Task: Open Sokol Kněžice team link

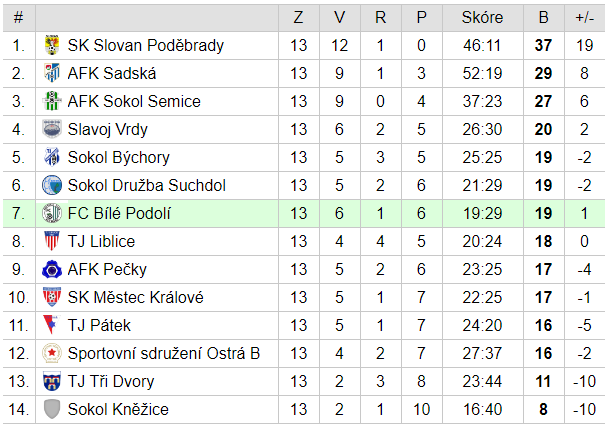Action: [118, 409]
